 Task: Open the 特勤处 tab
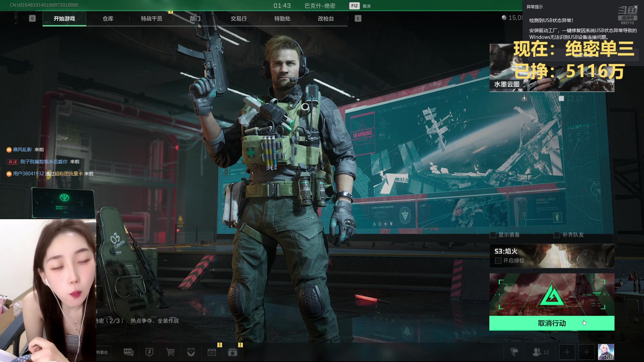coord(282,19)
